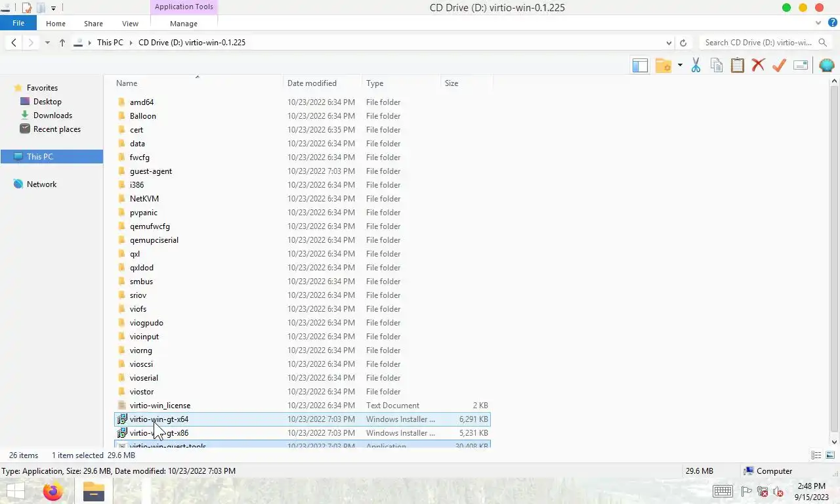Select Recent places under Favorites
The height and width of the screenshot is (504, 840).
57,129
